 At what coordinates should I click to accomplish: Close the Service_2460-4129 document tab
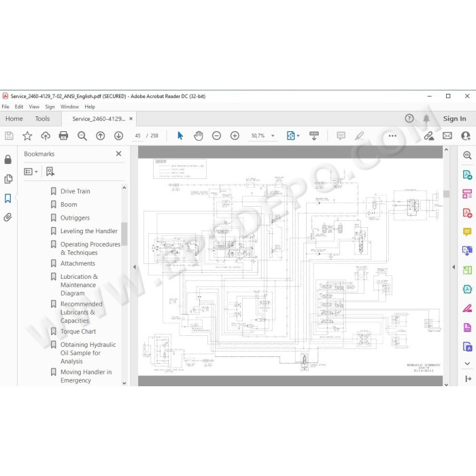pyautogui.click(x=131, y=119)
